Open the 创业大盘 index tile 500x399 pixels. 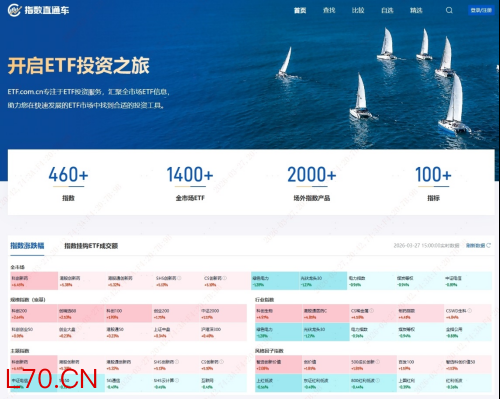click(x=81, y=332)
